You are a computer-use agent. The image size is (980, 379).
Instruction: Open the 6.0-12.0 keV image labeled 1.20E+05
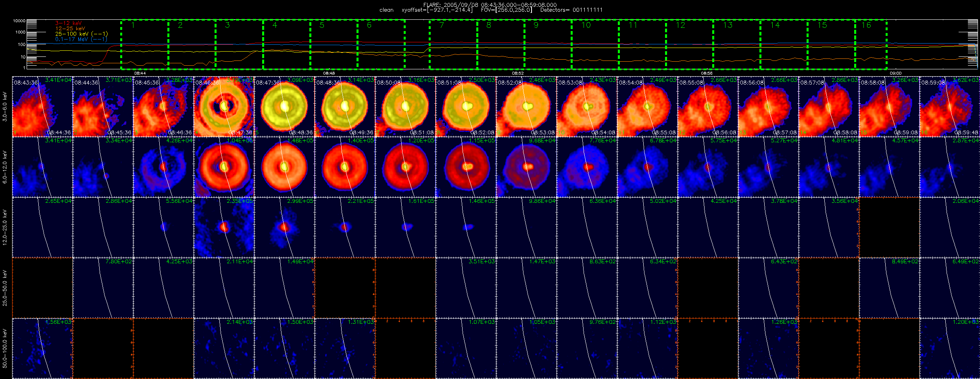click(406, 167)
